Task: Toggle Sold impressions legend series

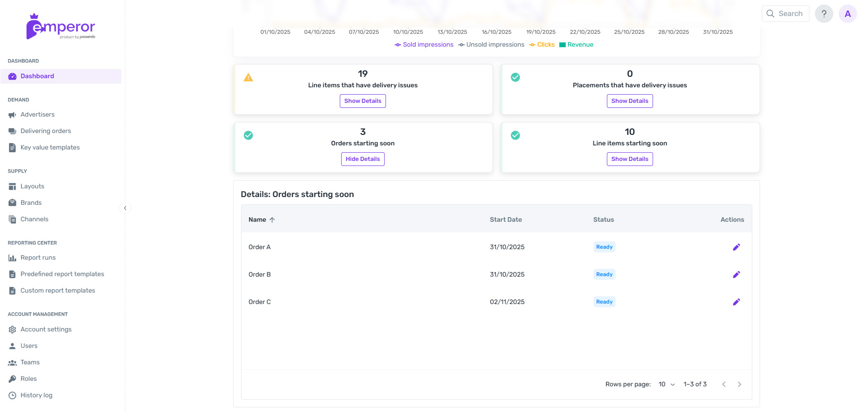Action: click(424, 45)
